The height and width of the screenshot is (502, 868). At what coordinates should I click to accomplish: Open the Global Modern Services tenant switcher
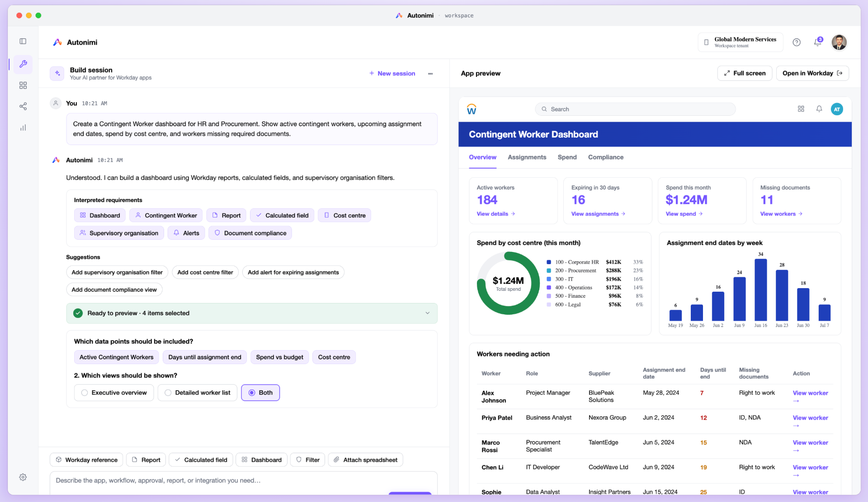(741, 42)
